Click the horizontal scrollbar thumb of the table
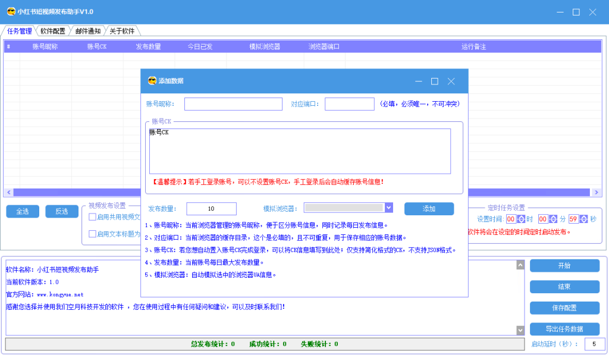 click(x=302, y=192)
